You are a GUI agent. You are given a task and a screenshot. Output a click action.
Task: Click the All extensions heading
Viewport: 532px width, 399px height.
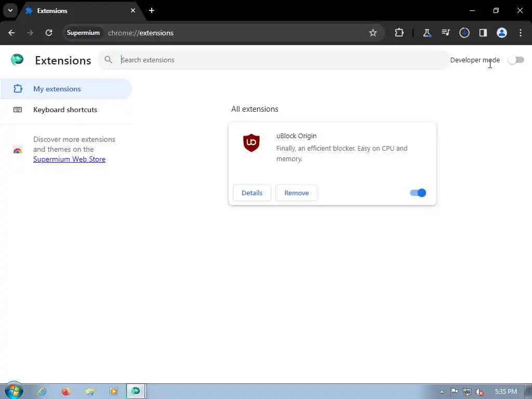point(255,109)
